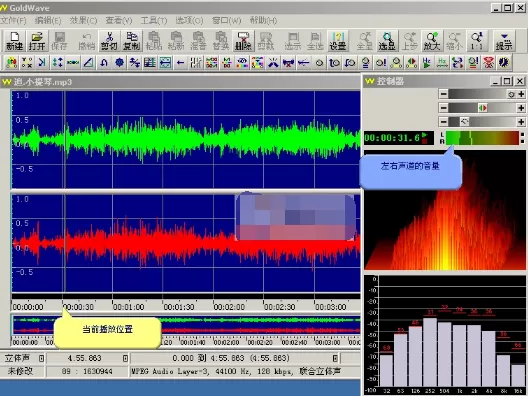Click the balance slider with red-green arrows

point(482,108)
